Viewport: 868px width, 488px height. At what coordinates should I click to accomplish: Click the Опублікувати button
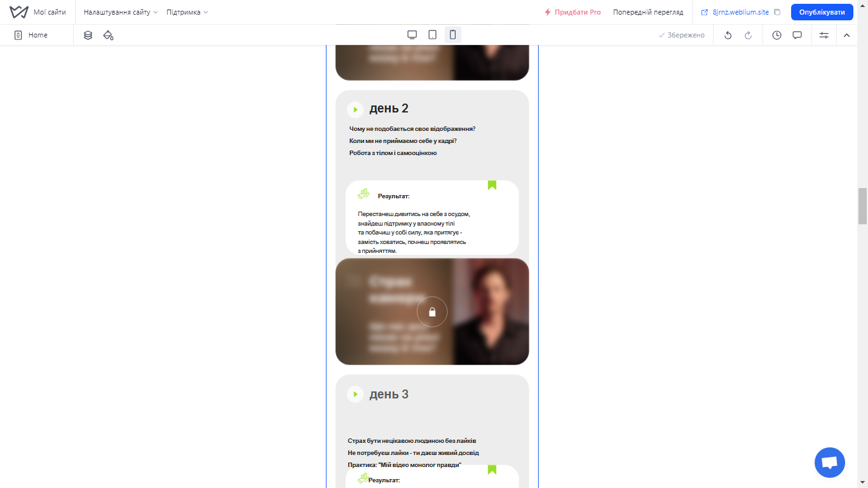pos(822,12)
